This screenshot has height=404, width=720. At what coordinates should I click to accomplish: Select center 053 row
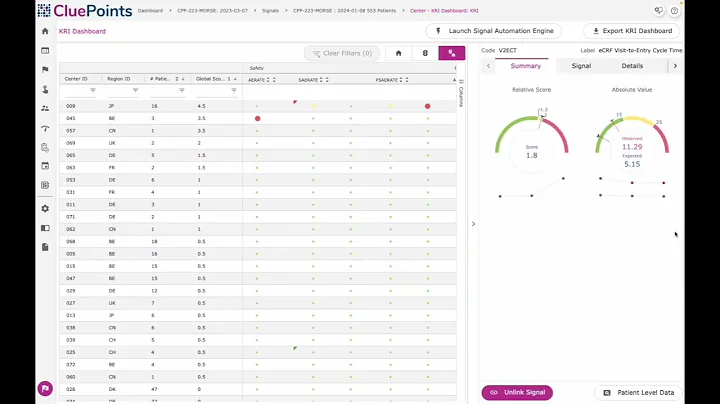coord(258,180)
